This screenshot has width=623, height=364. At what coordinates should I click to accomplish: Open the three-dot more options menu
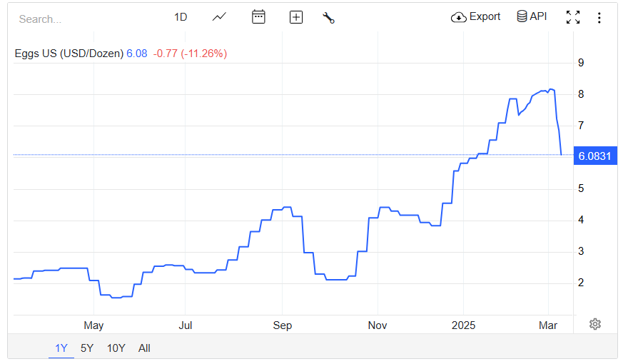point(599,17)
